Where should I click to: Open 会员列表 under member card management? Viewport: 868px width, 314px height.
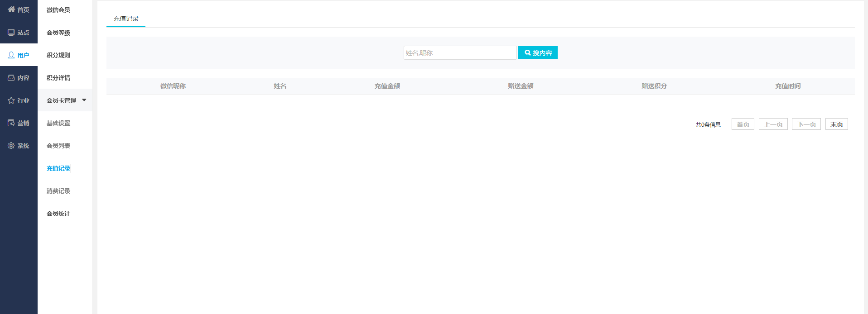click(x=58, y=146)
